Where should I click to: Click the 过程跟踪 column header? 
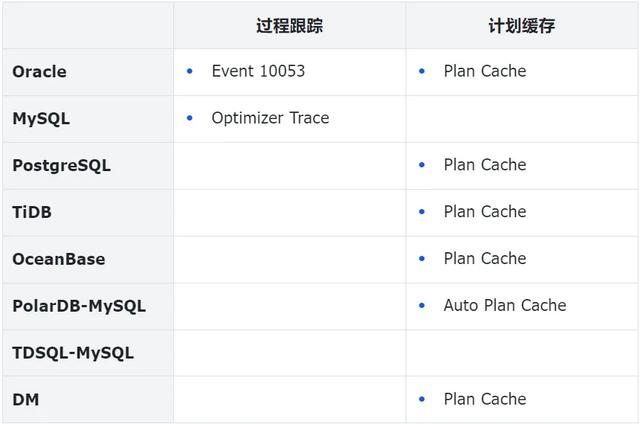(289, 26)
